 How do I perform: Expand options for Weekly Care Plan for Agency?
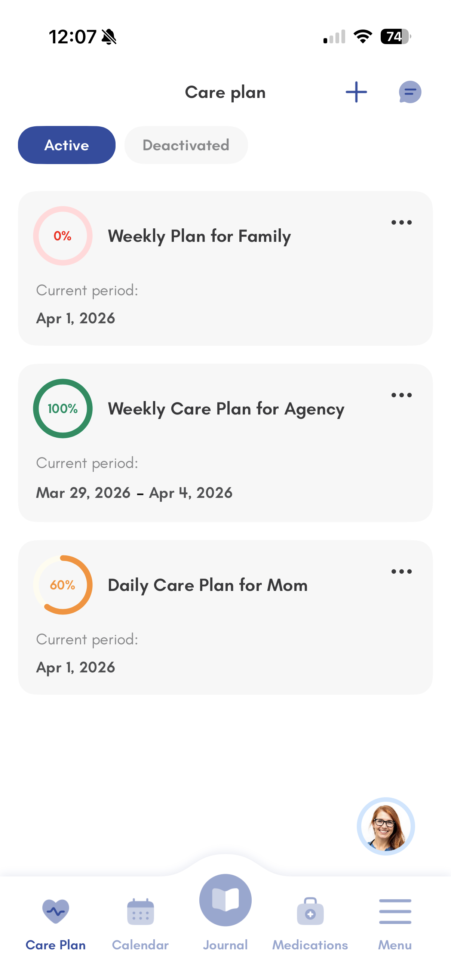(402, 395)
